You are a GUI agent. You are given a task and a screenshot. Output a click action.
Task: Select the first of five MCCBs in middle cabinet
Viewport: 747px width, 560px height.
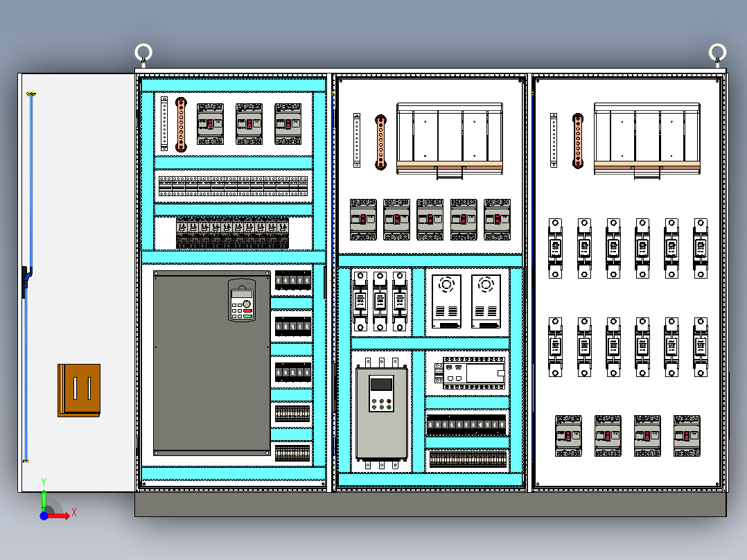click(364, 220)
